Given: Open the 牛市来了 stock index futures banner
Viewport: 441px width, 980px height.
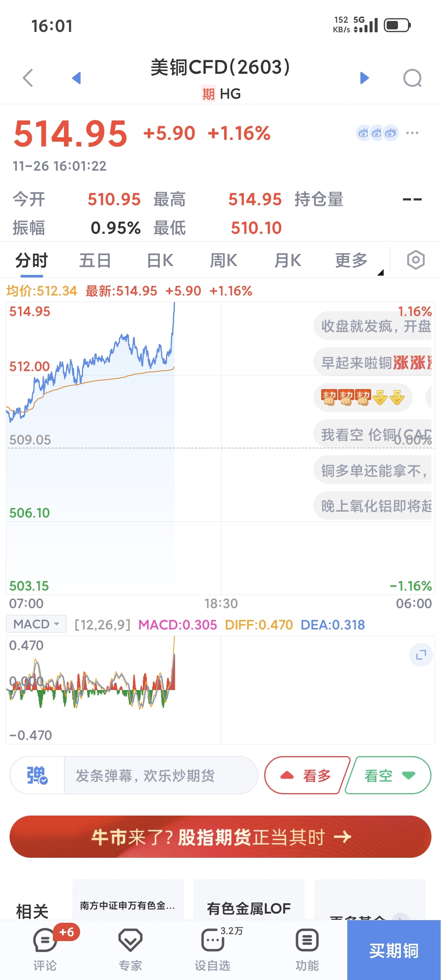Looking at the screenshot, I should (x=220, y=836).
